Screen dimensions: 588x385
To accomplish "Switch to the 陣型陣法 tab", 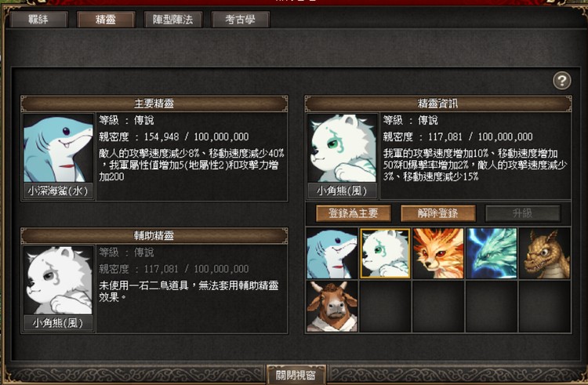I will click(x=173, y=20).
